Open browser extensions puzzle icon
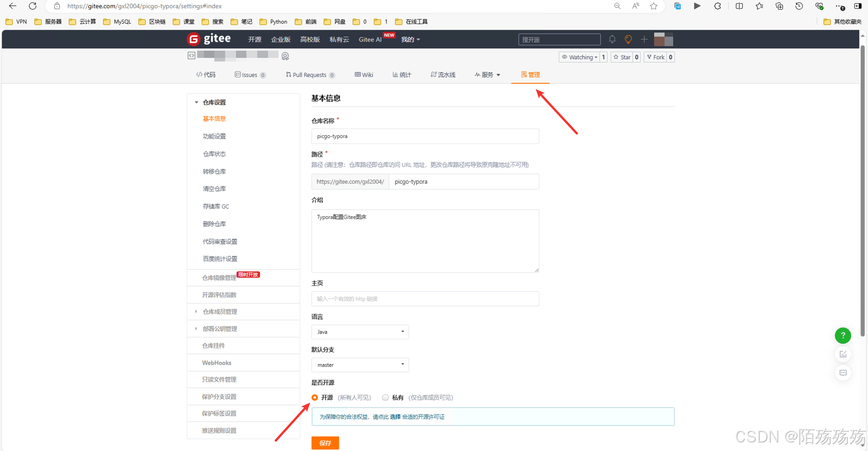This screenshot has height=451, width=868. coord(717,6)
